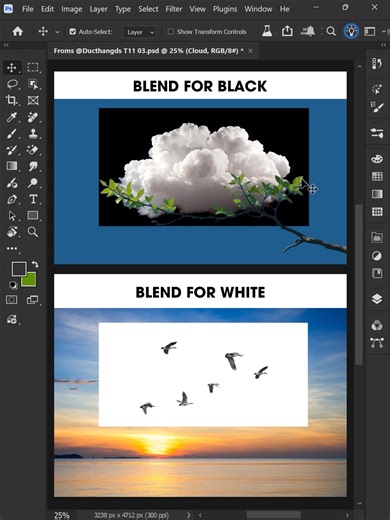The image size is (390, 520).
Task: Open the status bar info arrow
Action: [x=189, y=515]
